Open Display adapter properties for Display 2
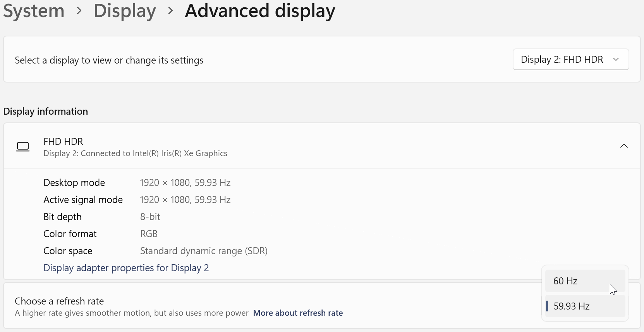The image size is (644, 332). [126, 268]
